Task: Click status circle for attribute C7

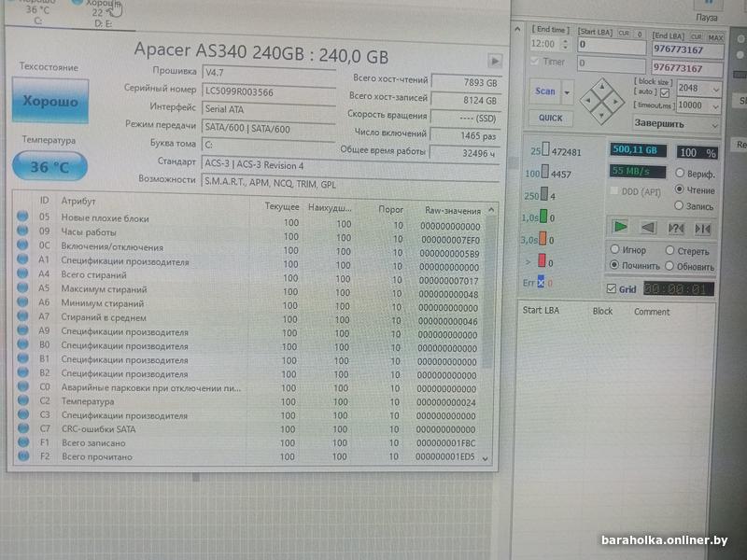Action: [x=22, y=428]
